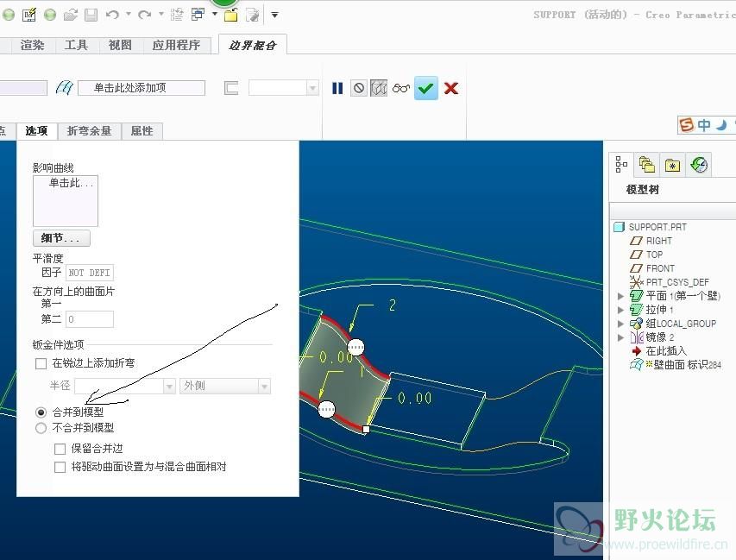Select the TOP datum plane
This screenshot has height=560, width=736.
pyautogui.click(x=646, y=255)
